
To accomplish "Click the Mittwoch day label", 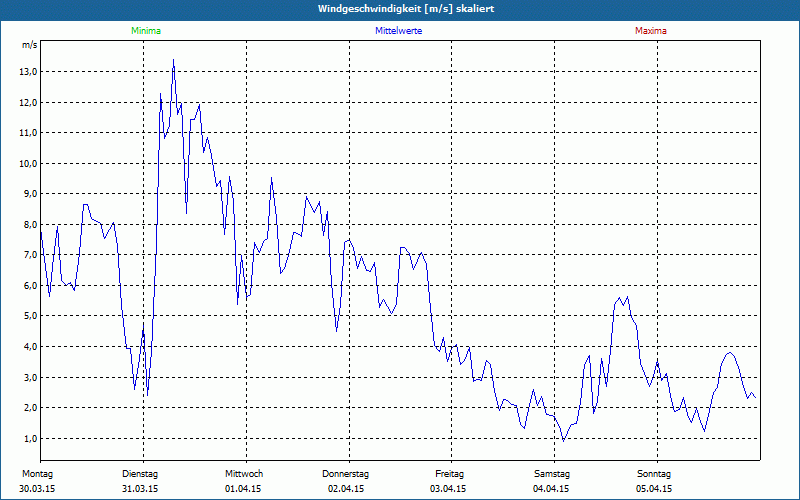I will 244,474.
